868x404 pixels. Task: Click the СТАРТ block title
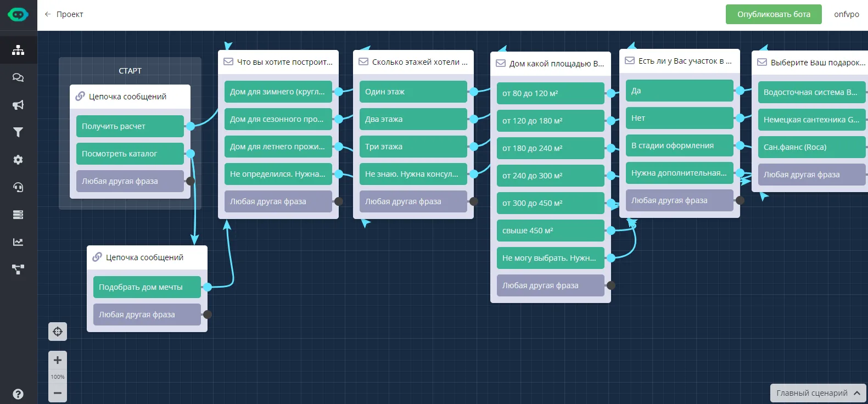click(130, 71)
